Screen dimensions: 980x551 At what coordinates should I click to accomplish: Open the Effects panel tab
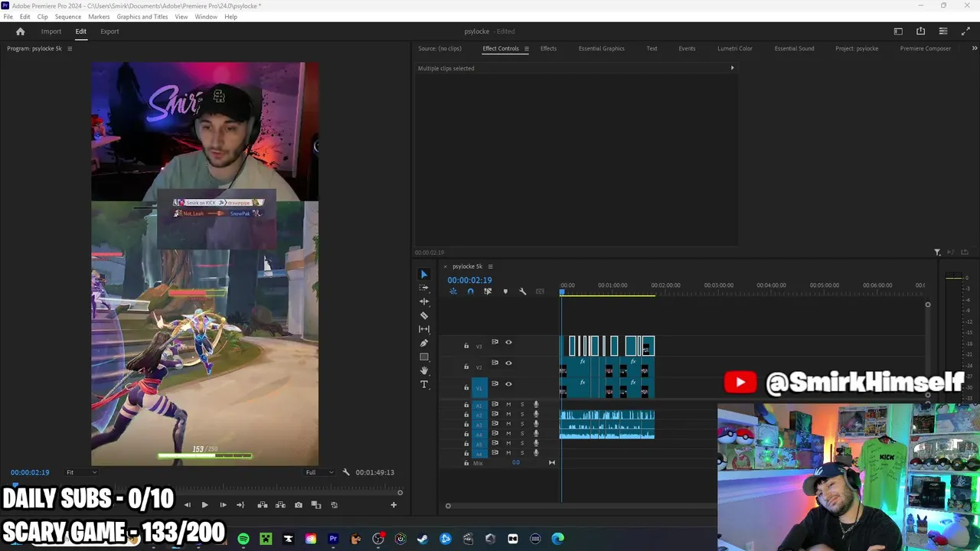tap(548, 48)
